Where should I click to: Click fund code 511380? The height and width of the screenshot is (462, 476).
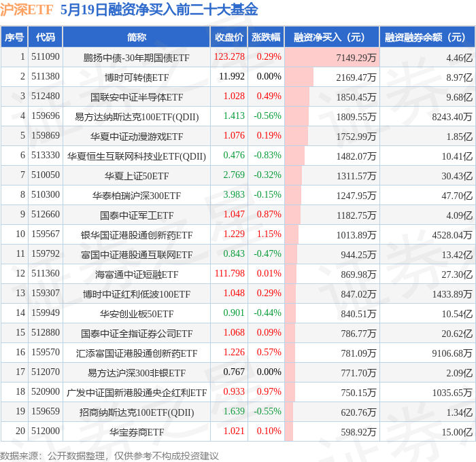(x=46, y=77)
